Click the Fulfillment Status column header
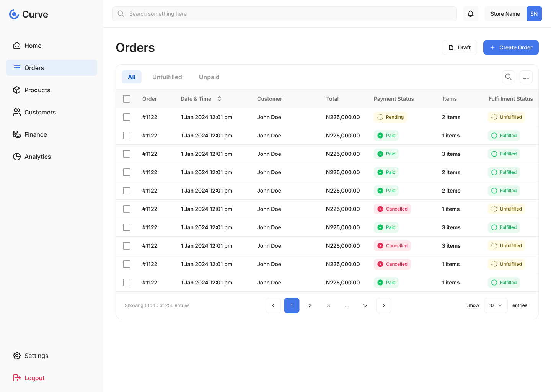551x392 pixels. (x=510, y=99)
